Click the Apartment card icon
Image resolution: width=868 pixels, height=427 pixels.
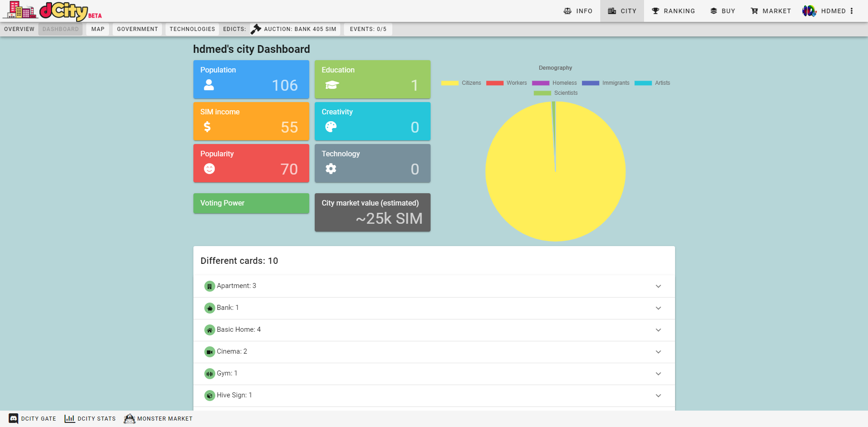(209, 286)
